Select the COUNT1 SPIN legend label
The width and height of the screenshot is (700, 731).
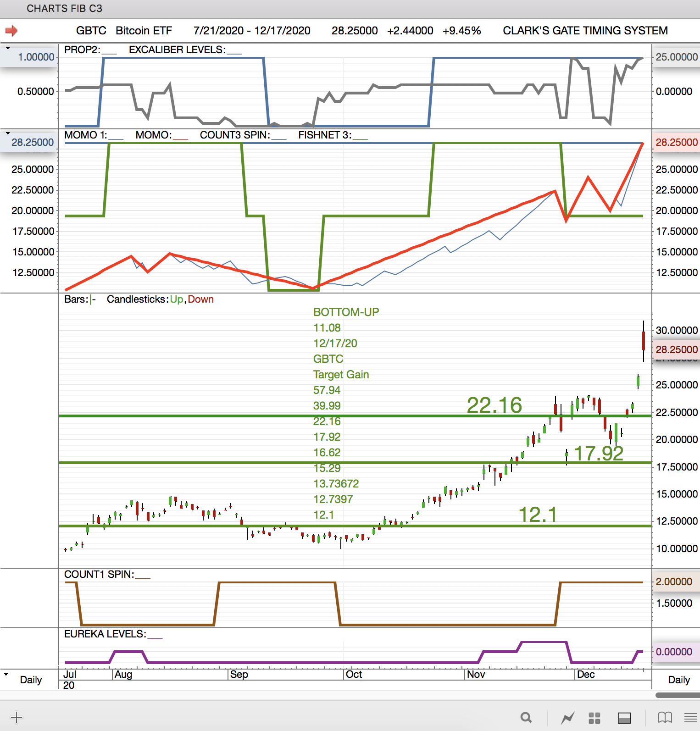107,574
